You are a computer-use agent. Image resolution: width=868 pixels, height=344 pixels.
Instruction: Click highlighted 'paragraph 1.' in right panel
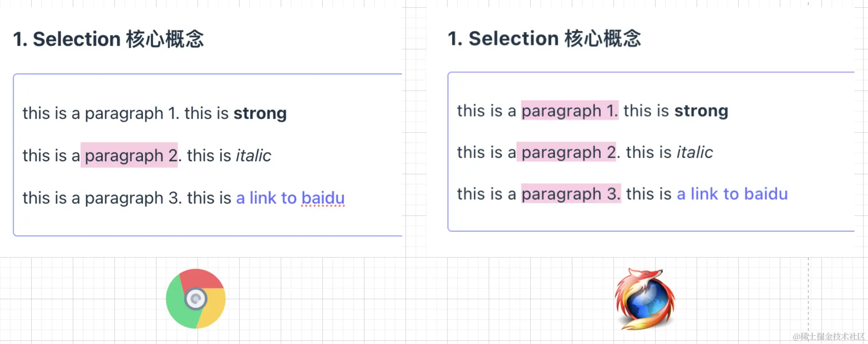[x=570, y=110]
